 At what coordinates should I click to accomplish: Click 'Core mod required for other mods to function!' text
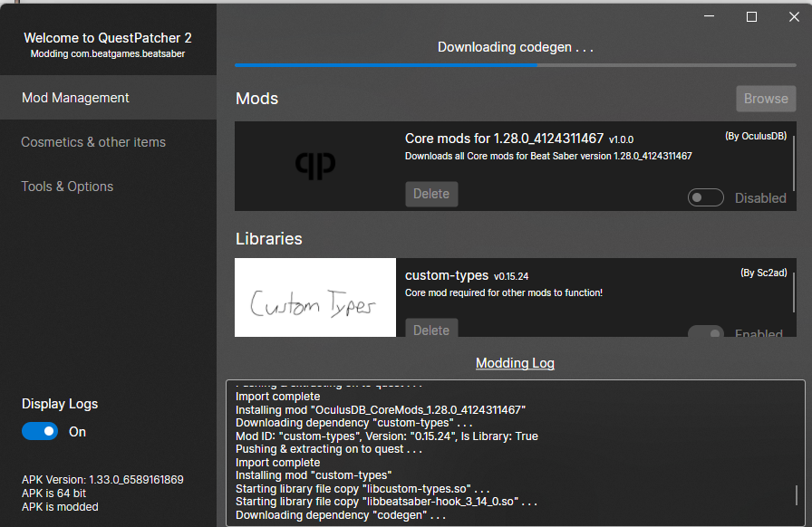[503, 292]
